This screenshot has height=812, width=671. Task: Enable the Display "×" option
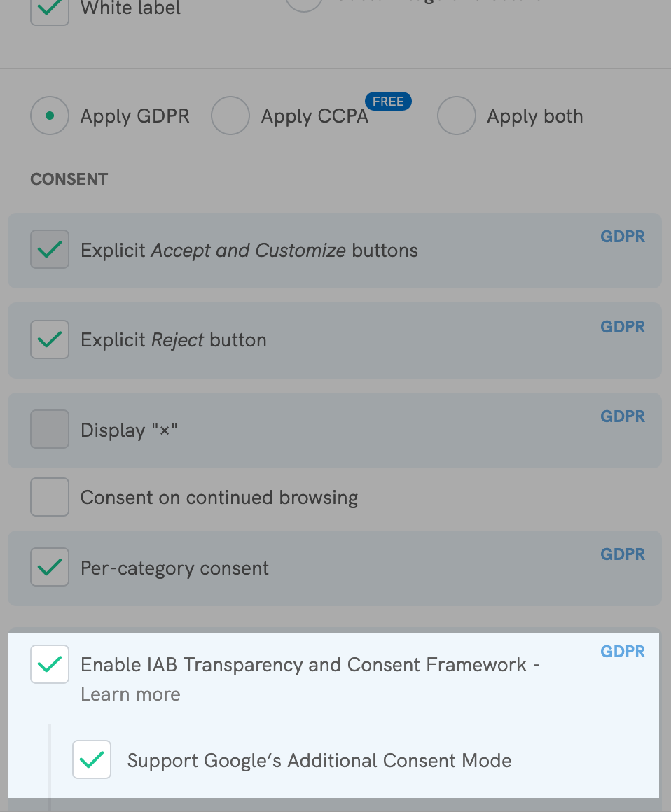[x=49, y=429]
